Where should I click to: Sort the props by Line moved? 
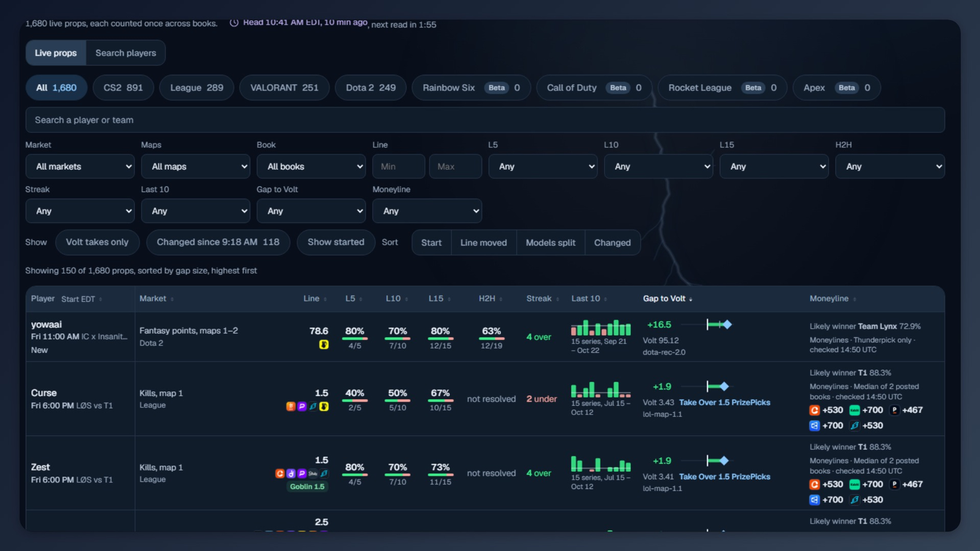click(x=483, y=243)
